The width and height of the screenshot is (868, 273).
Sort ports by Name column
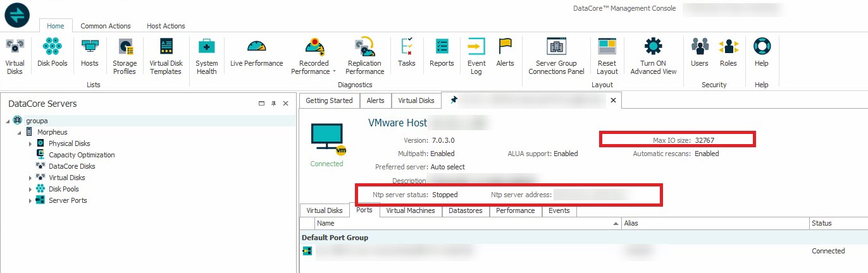click(468, 223)
